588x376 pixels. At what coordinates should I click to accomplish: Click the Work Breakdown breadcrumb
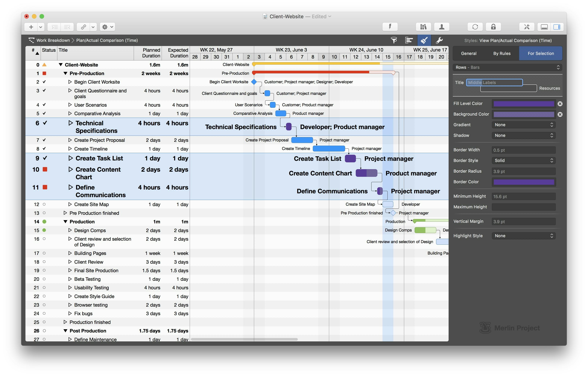click(x=53, y=40)
